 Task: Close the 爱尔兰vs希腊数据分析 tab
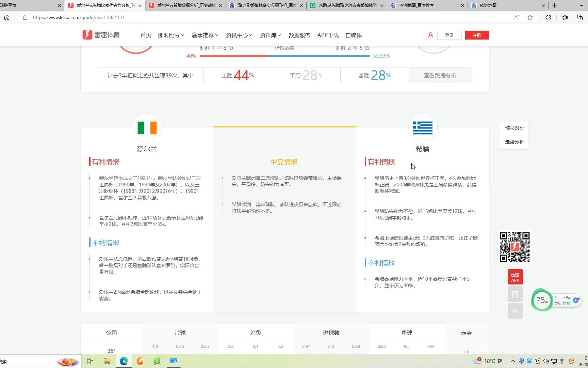(220, 5)
